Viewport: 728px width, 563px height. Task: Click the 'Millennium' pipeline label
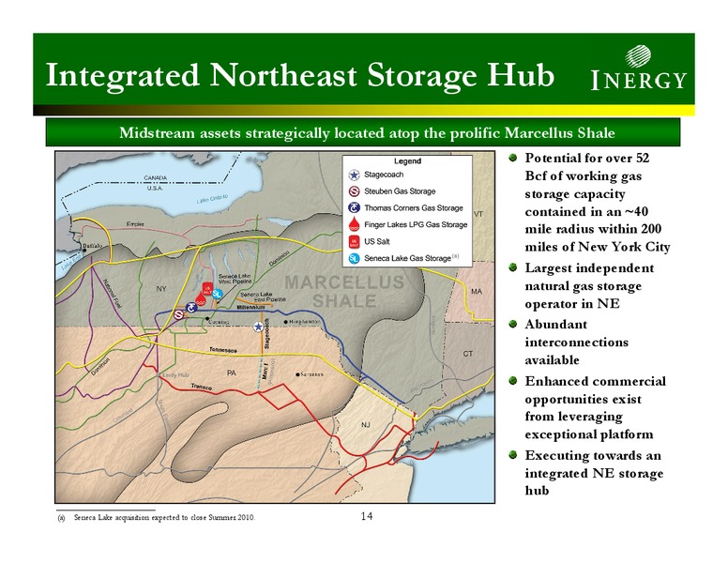pos(250,308)
